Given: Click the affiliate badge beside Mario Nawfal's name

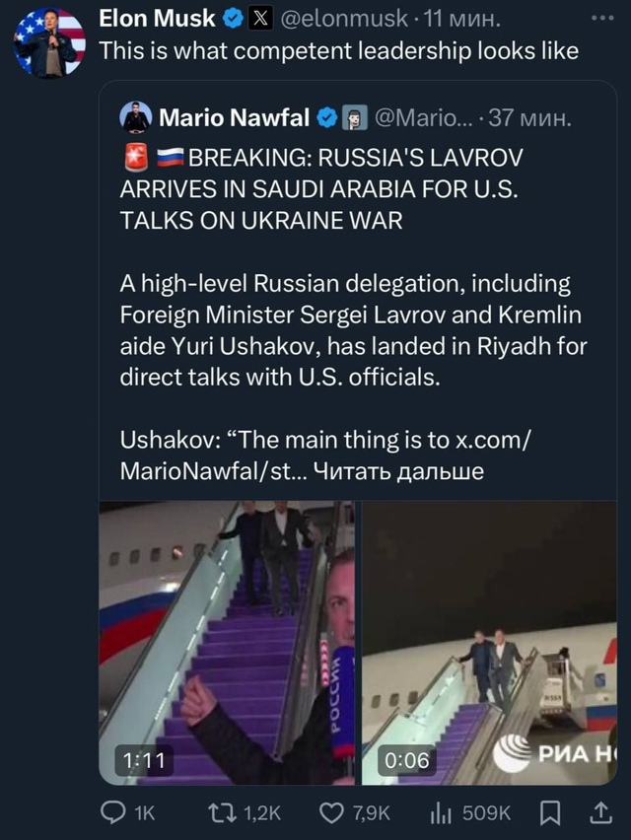Looking at the screenshot, I should (354, 118).
